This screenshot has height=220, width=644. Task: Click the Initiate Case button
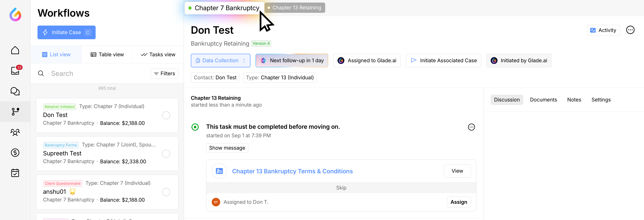click(x=66, y=32)
